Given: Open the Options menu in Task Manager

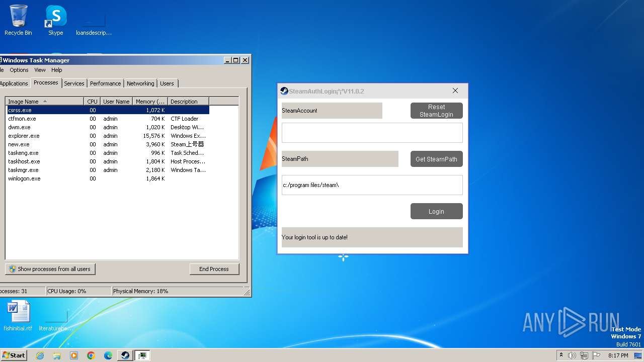Looking at the screenshot, I should point(19,70).
